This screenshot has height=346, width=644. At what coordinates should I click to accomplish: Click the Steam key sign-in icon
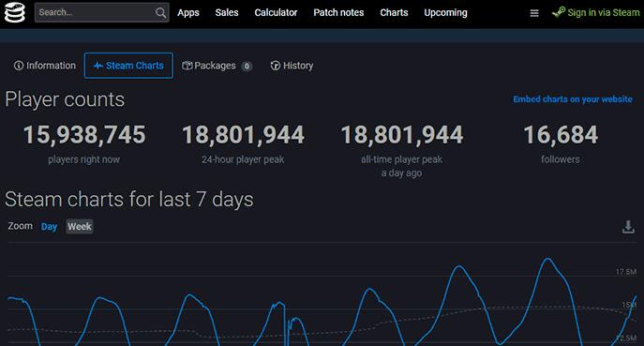point(559,12)
